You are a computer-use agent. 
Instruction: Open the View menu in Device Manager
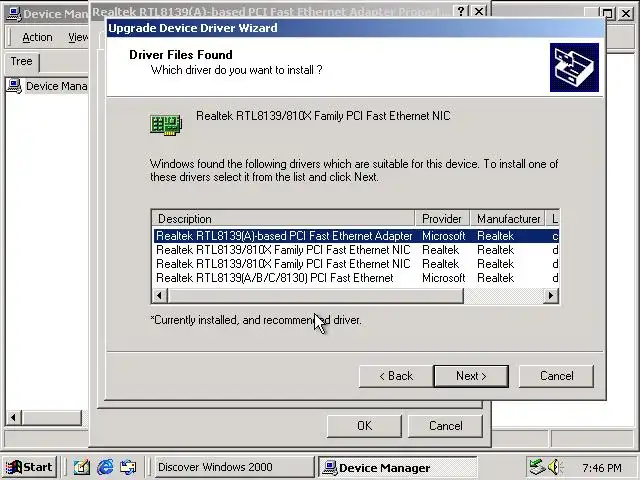pyautogui.click(x=78, y=37)
